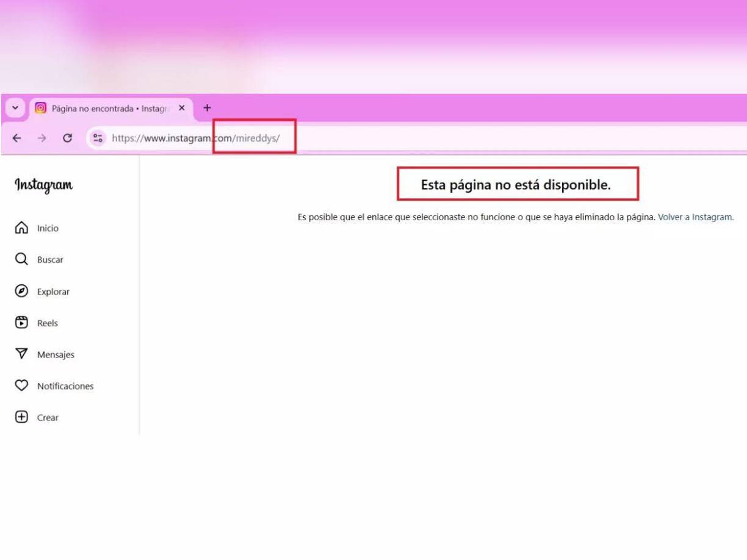Expand the tab search dropdown chevron

(15, 108)
